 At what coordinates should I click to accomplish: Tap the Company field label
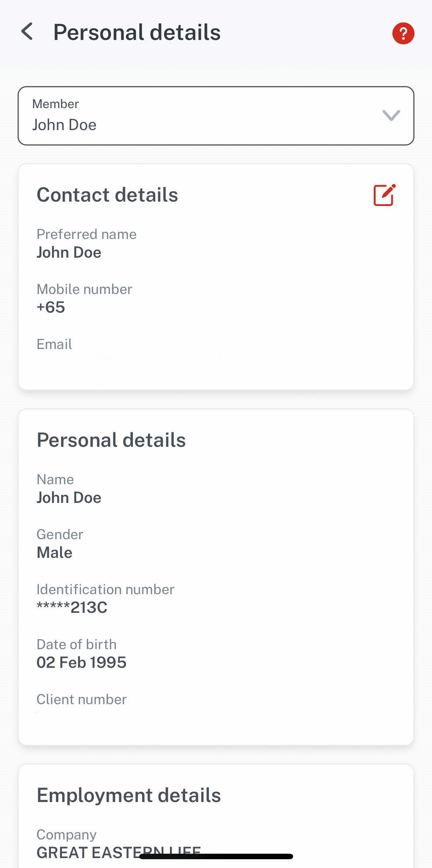tap(66, 835)
